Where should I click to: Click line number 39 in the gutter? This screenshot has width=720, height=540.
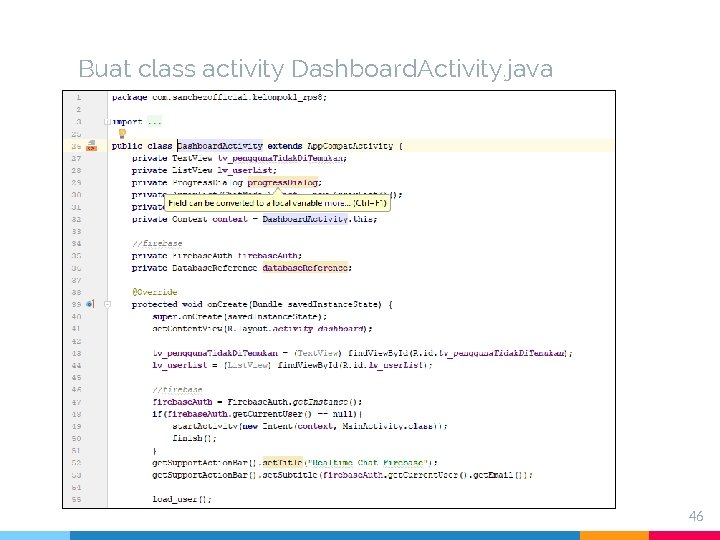[76, 304]
